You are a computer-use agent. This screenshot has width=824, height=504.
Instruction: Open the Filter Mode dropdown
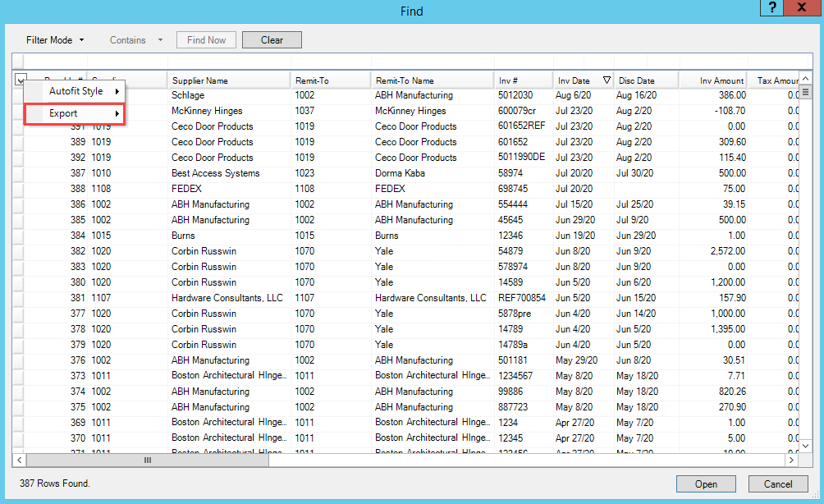55,40
